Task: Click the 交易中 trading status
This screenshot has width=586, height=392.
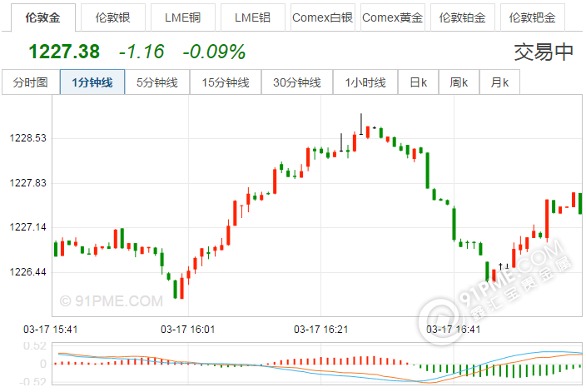Action: (544, 52)
